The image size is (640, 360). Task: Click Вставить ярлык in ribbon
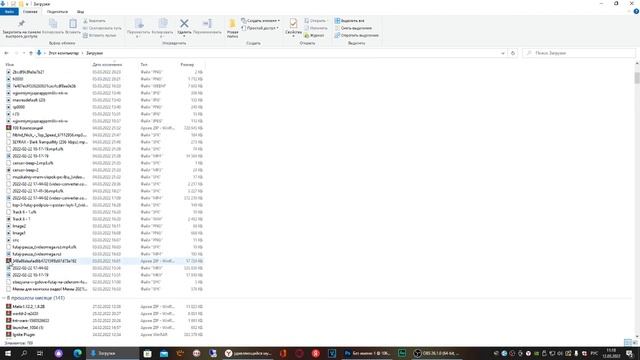click(100, 36)
